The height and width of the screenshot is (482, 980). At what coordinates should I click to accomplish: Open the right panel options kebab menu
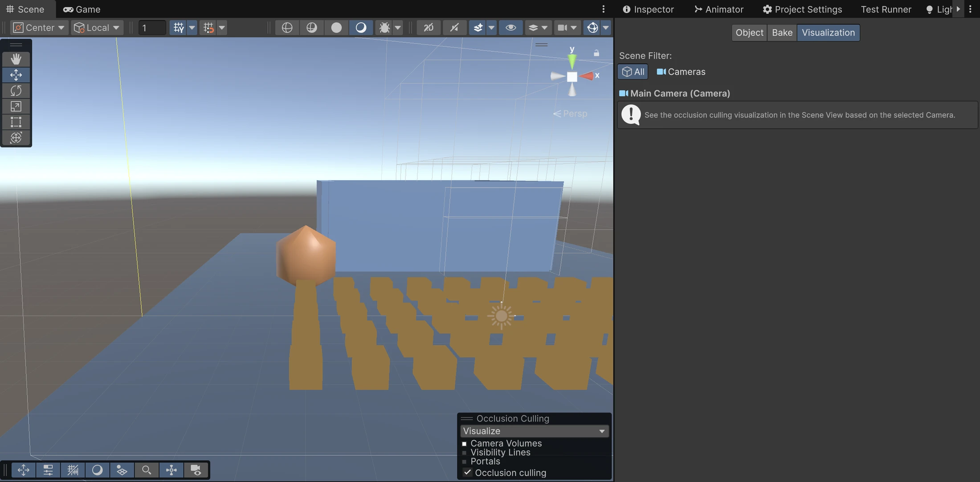pyautogui.click(x=970, y=9)
